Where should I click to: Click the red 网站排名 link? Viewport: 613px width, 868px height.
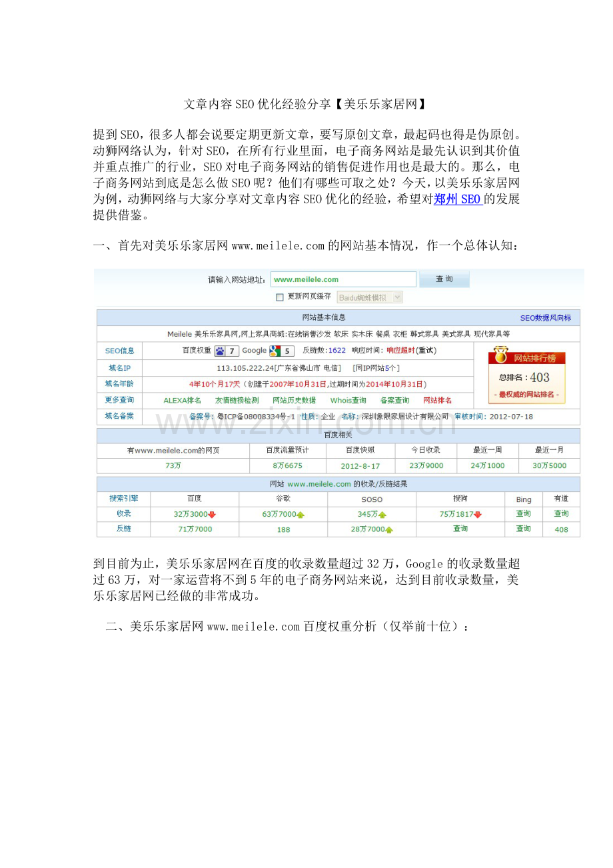[438, 401]
